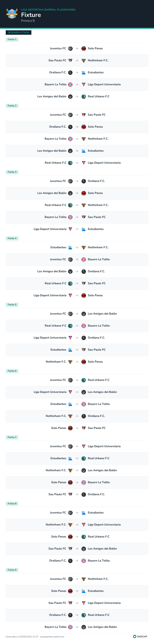154x644 pixels.
Task: Select the Fecha 1 label
Action: click(12, 39)
